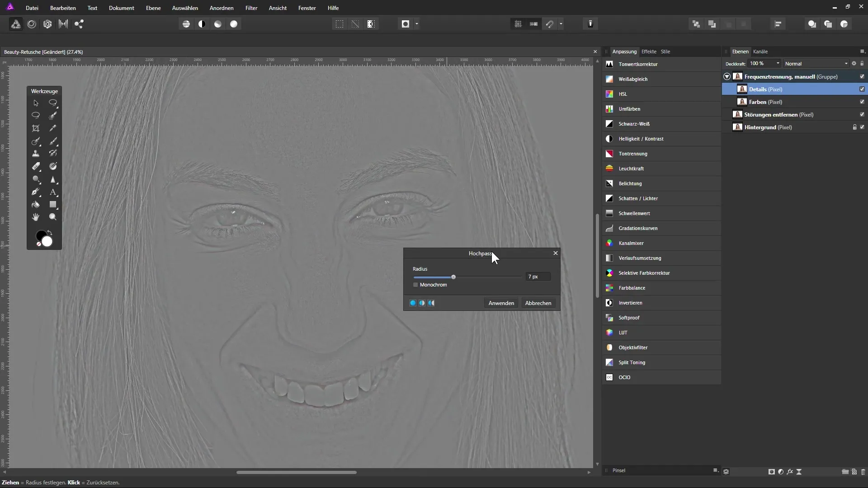Screen dimensions: 868x488
Task: Select the Text tool
Action: [53, 192]
